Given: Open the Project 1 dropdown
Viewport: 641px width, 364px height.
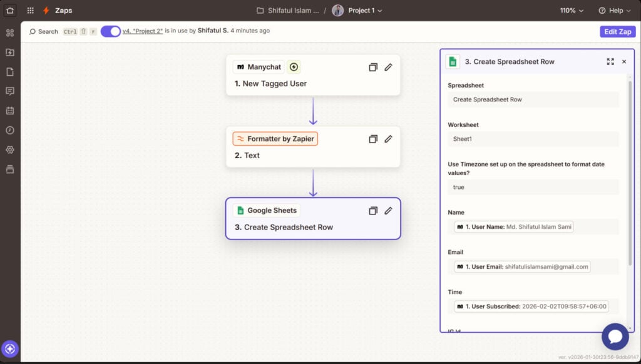Looking at the screenshot, I should 365,11.
